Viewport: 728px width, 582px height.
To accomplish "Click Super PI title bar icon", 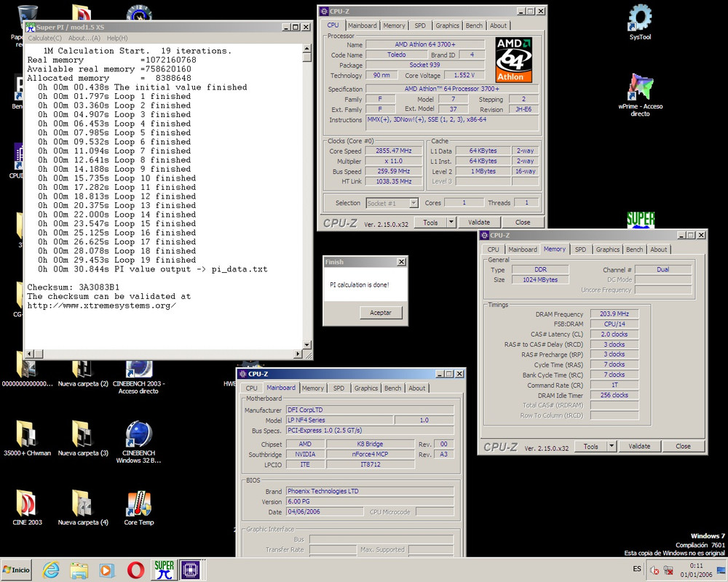I will click(30, 28).
